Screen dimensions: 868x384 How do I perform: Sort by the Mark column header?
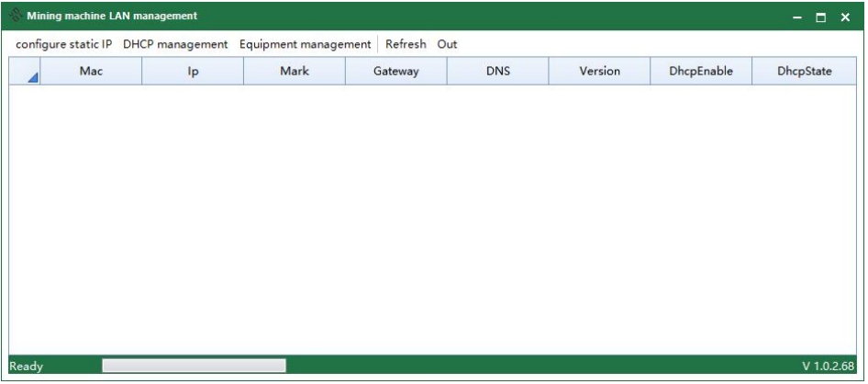[x=294, y=72]
